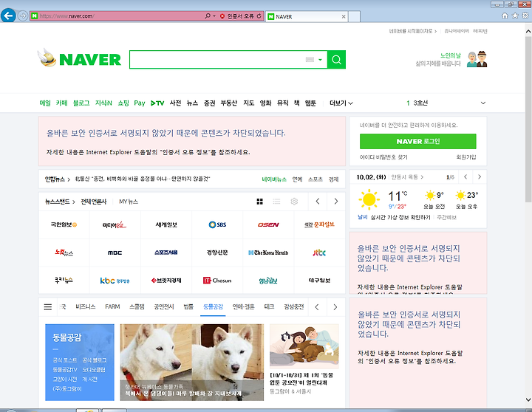Expand the search autocomplete dropdown arrow
The image size is (532, 412).
tap(320, 60)
